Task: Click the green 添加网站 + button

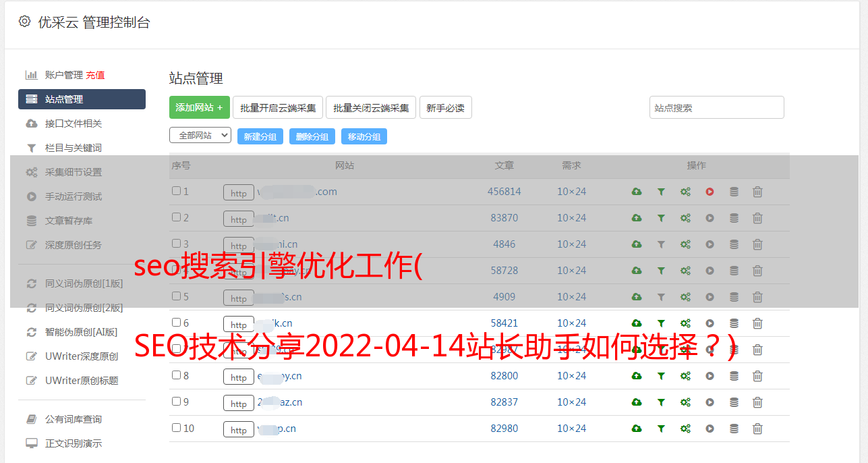Action: pos(200,107)
